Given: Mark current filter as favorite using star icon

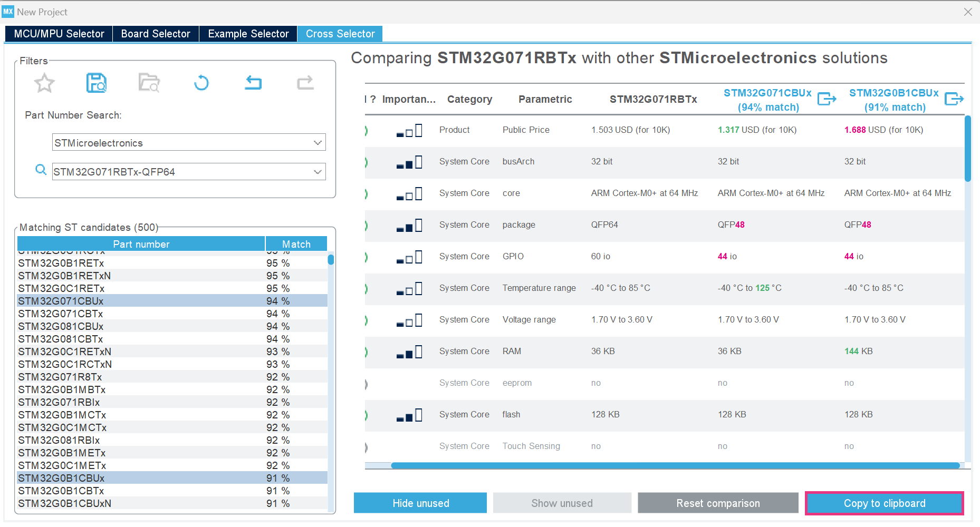Looking at the screenshot, I should tap(44, 83).
